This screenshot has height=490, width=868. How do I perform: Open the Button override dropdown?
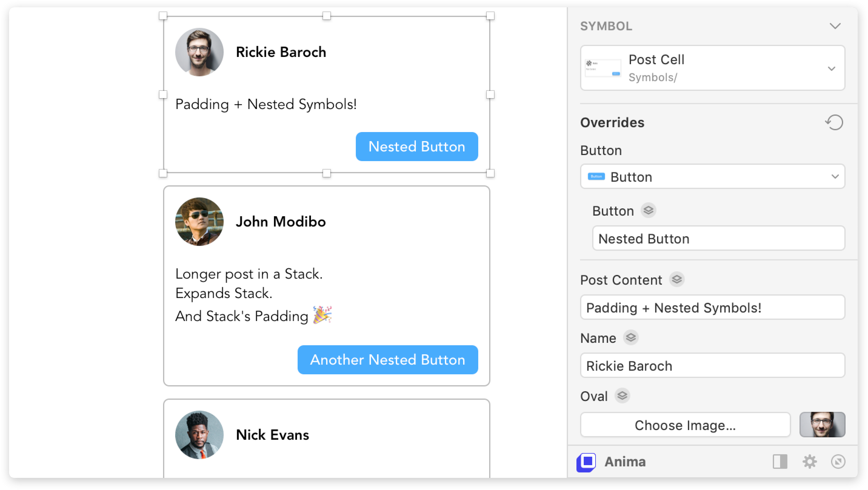(x=835, y=176)
